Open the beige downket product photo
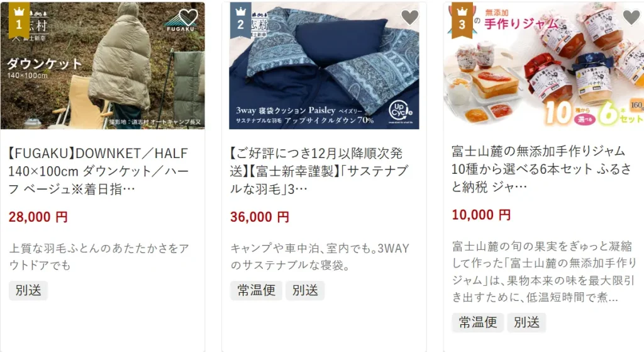This screenshot has width=644, height=352. point(103,65)
